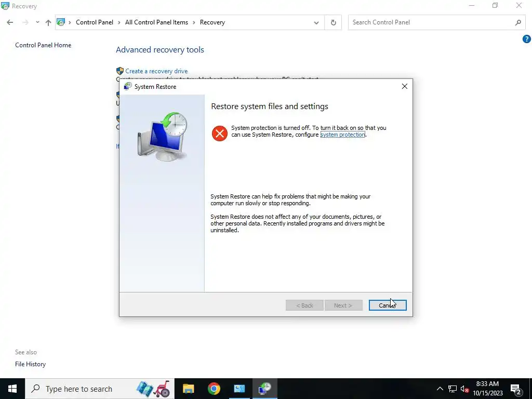Click Cancel in System Restore dialog
Image resolution: width=532 pixels, height=399 pixels.
(388, 305)
